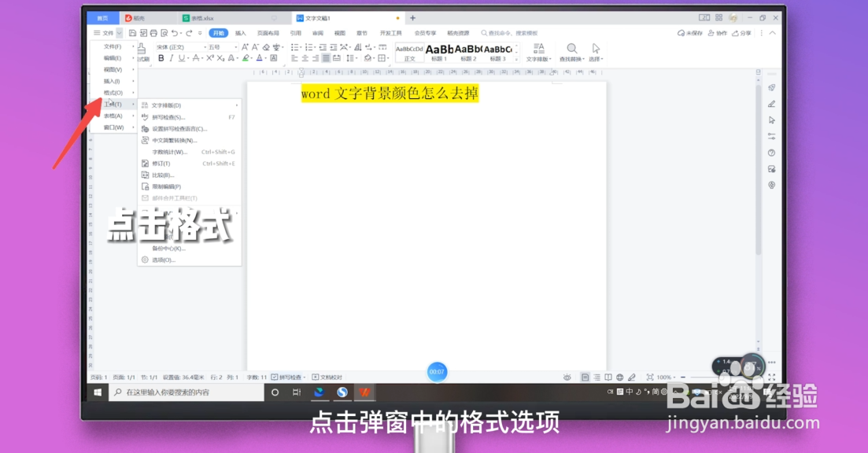Open the Find and Replace tool
The width and height of the screenshot is (868, 453).
tap(572, 53)
